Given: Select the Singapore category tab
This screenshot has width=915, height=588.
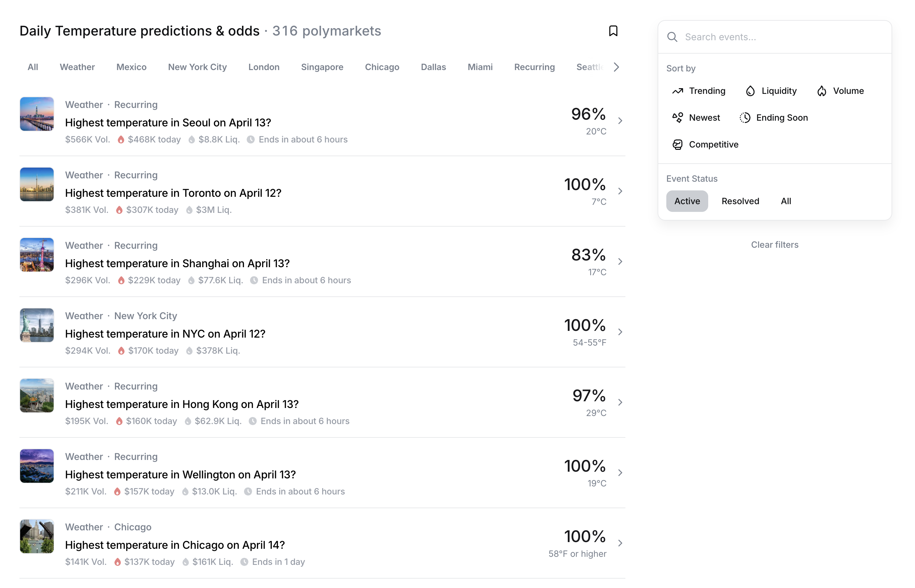Looking at the screenshot, I should (x=322, y=67).
